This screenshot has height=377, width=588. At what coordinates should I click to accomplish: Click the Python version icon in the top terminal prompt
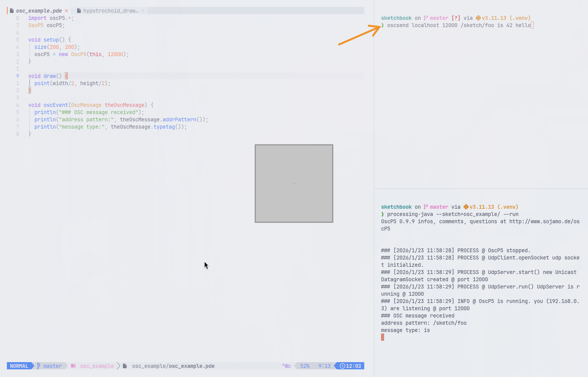pos(478,18)
